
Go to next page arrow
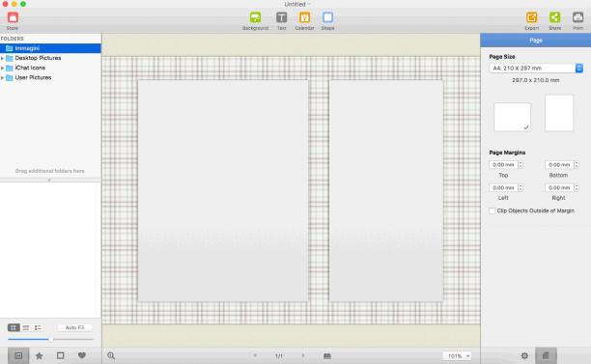(x=302, y=355)
